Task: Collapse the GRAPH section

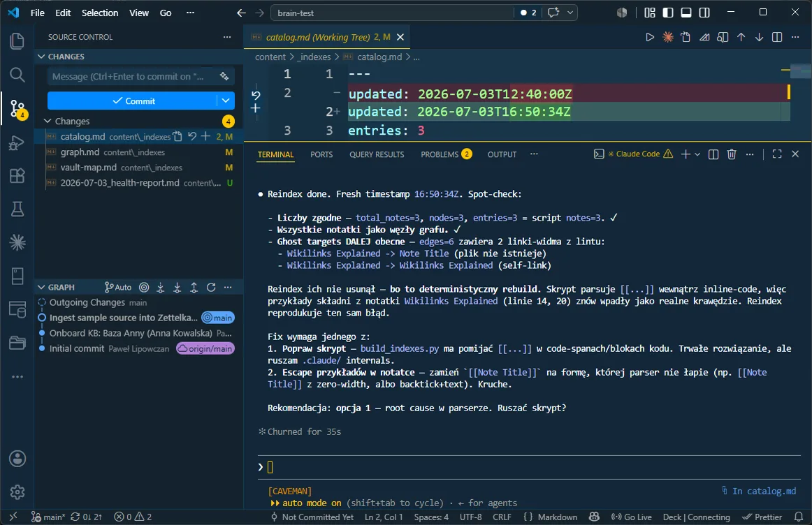Action: pos(41,288)
